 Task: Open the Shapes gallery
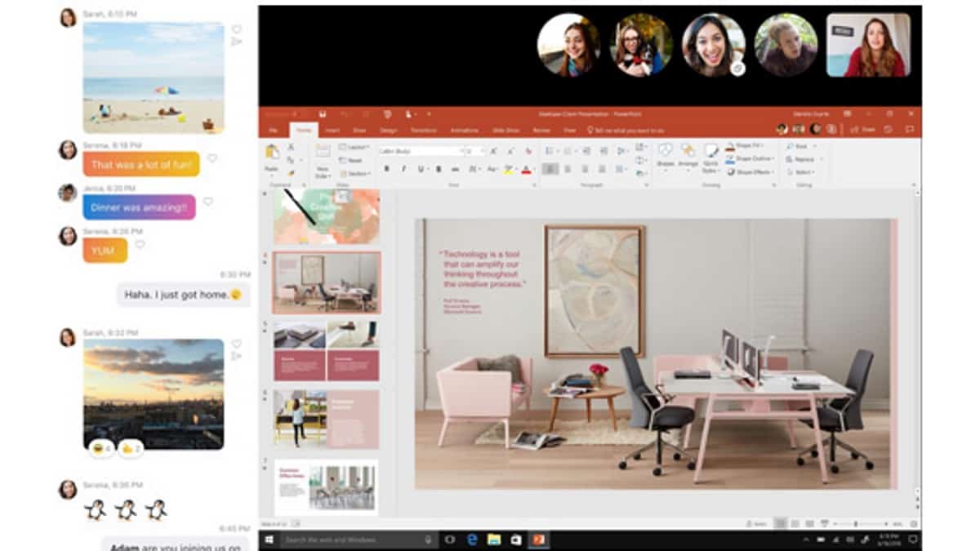pyautogui.click(x=666, y=153)
